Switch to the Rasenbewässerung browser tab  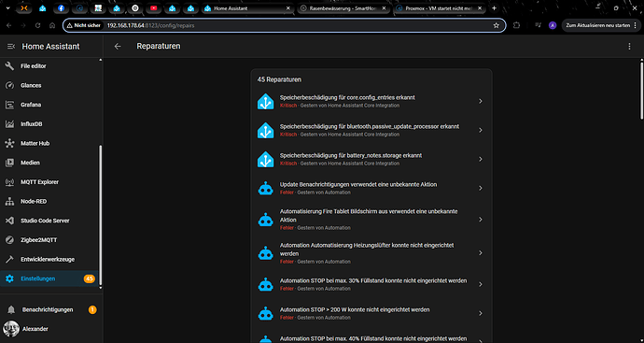point(343,8)
